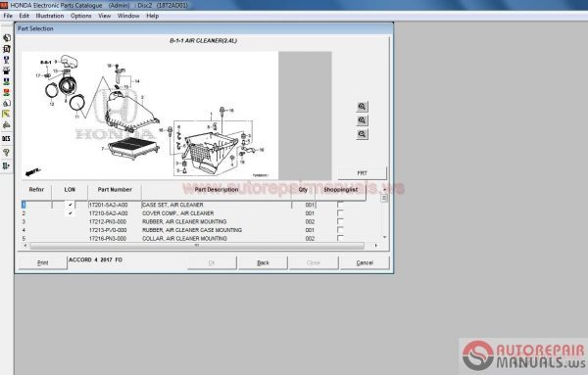Tick Shoppinglist checkbox for CASE SET, AIR CLEANER
The height and width of the screenshot is (375, 588).
340,205
